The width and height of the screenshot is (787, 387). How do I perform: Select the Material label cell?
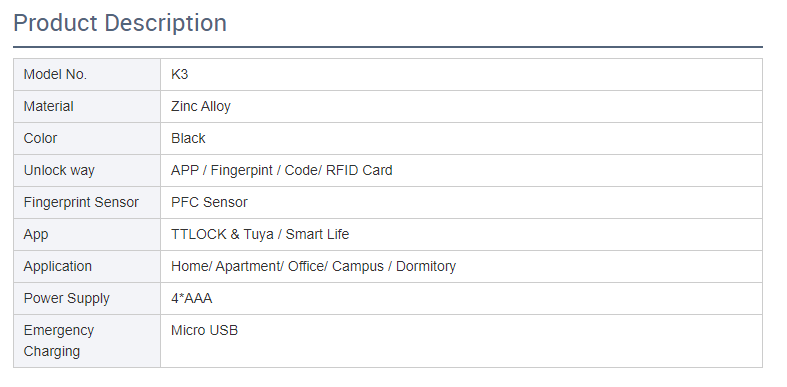tap(87, 106)
